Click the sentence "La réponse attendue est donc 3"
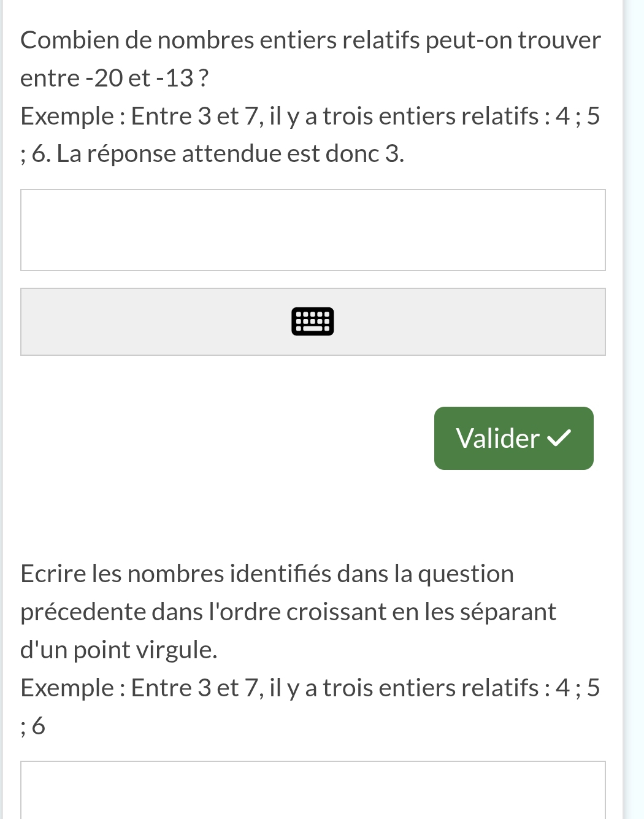Image resolution: width=644 pixels, height=819 pixels. pyautogui.click(x=230, y=154)
